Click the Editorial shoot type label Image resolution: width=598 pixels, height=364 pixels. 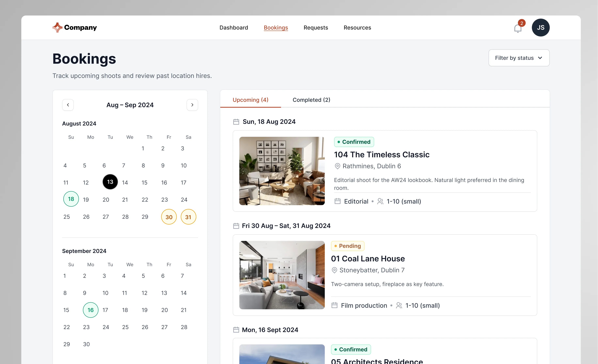click(x=356, y=201)
